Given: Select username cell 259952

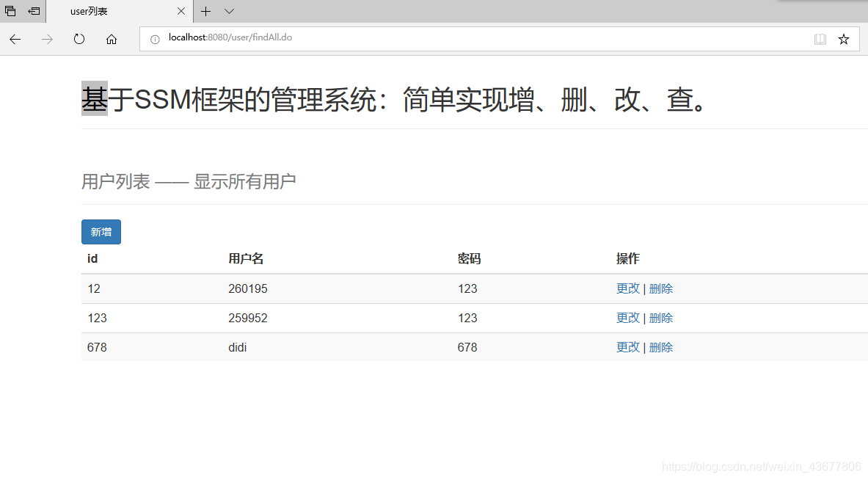Looking at the screenshot, I should pos(247,318).
